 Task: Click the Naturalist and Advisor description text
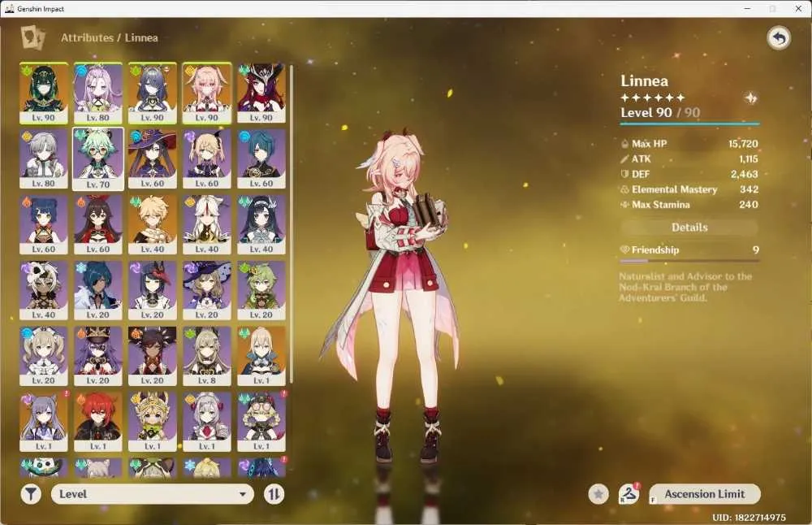(685, 287)
